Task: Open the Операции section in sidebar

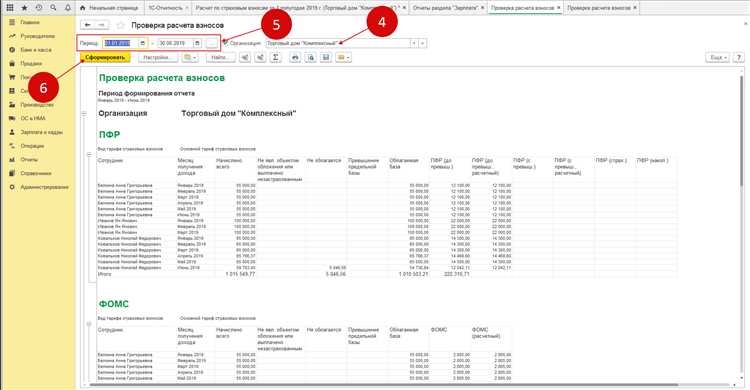Action: click(x=32, y=146)
